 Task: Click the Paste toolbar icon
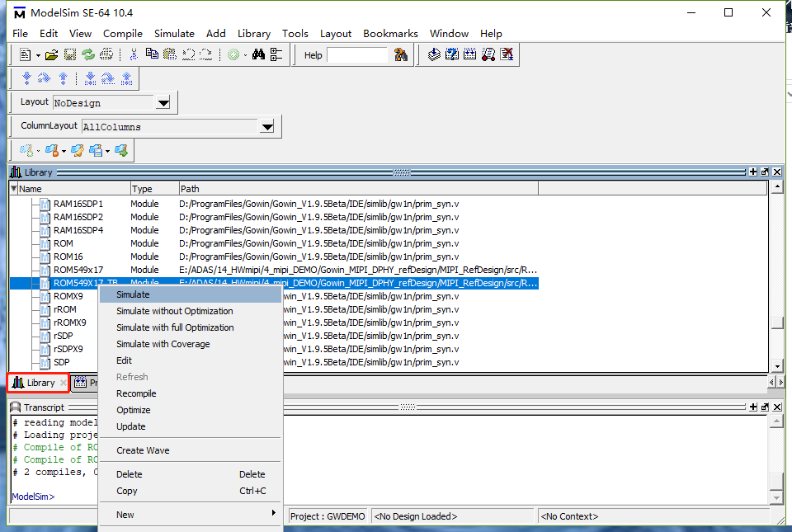tap(168, 54)
